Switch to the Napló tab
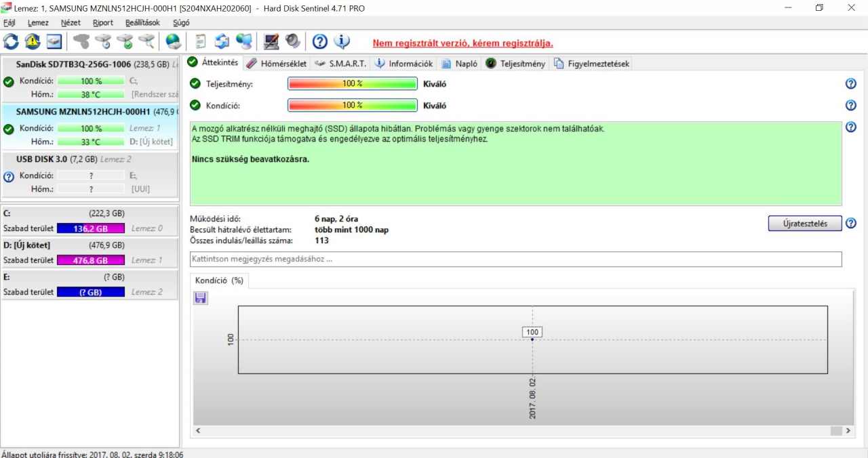 click(459, 64)
